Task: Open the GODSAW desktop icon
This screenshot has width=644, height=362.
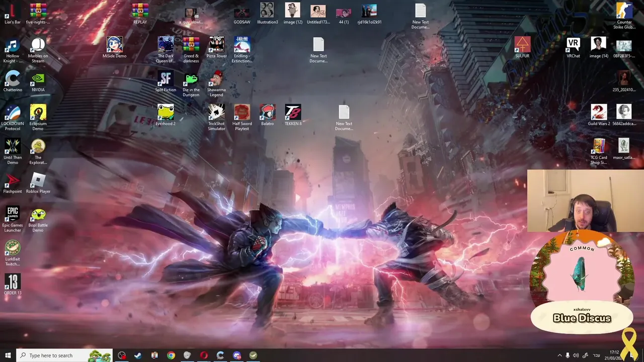Action: tap(242, 14)
